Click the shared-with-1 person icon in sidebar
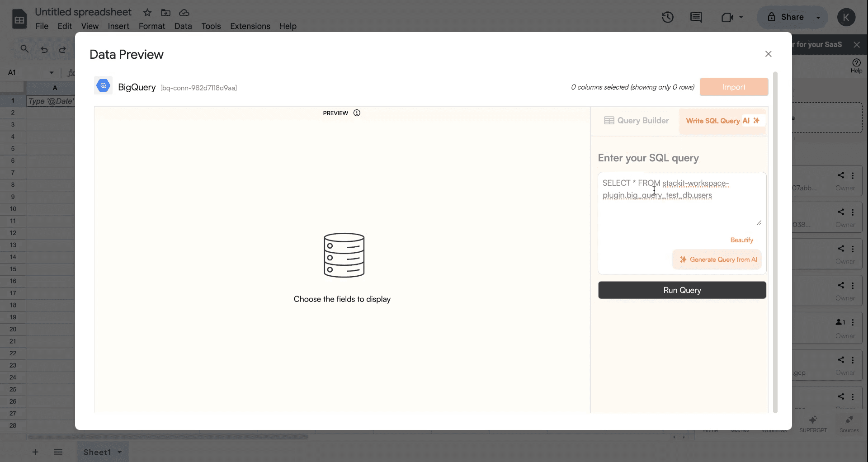 (x=840, y=322)
